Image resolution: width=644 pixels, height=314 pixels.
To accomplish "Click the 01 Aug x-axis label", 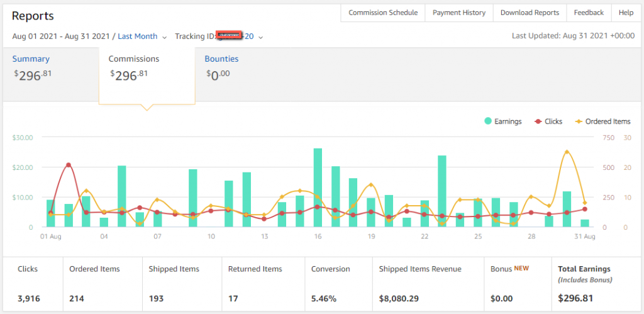I will (50, 237).
